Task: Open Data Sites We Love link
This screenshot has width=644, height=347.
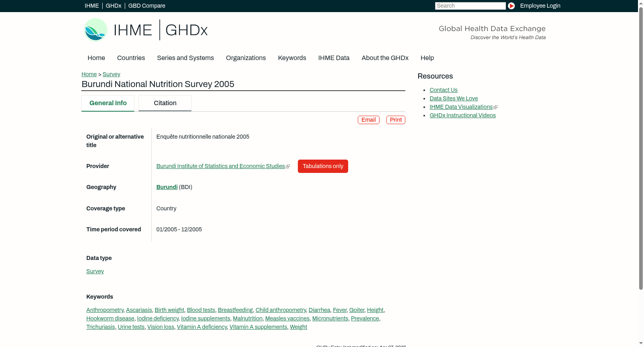Action: tap(454, 98)
